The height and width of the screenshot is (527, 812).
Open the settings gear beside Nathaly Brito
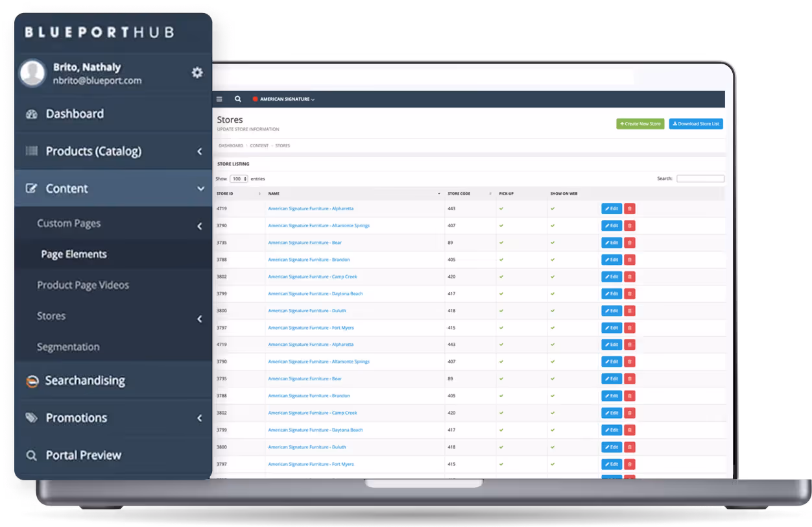click(x=197, y=73)
